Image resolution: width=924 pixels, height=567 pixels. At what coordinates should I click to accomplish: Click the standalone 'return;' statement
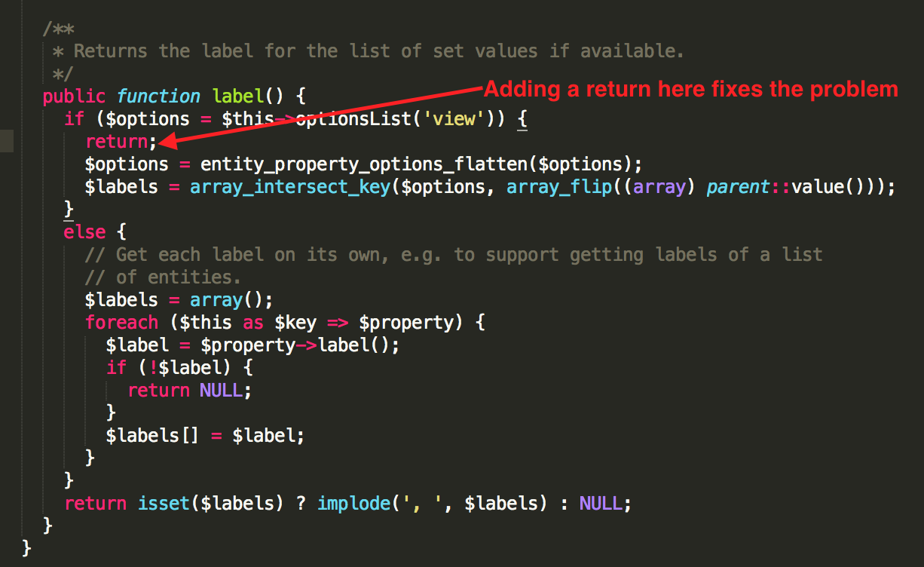121,142
